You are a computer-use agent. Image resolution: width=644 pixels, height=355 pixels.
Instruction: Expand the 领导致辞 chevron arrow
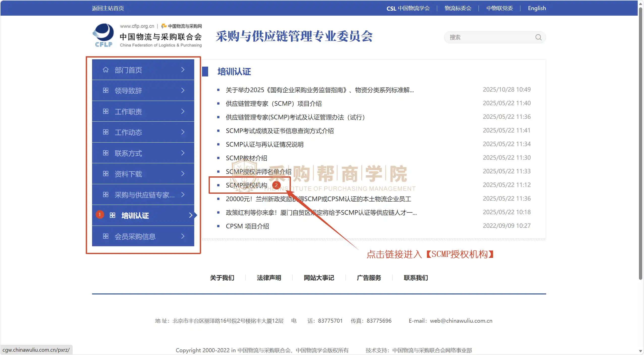(183, 90)
